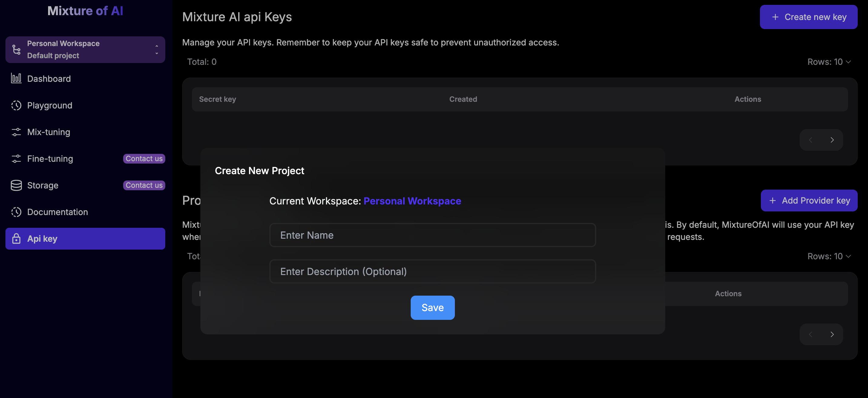Focus the Enter Description (Optional) field

point(432,271)
